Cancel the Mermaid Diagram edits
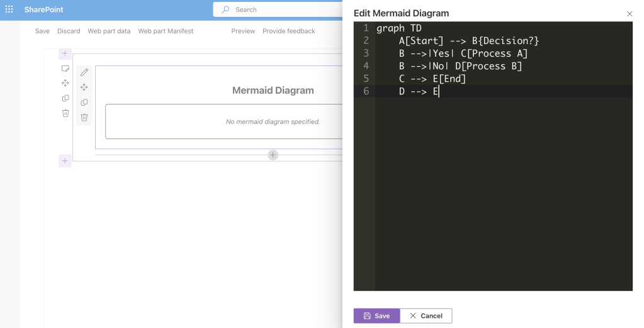Viewport: 644px width, 328px height. pos(426,315)
